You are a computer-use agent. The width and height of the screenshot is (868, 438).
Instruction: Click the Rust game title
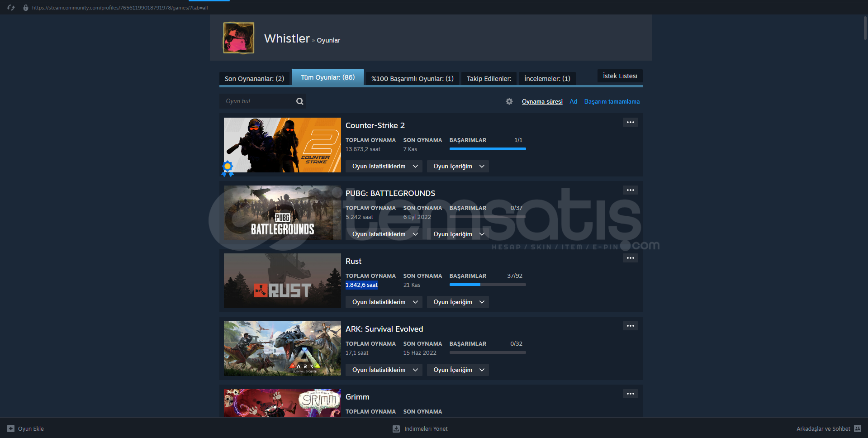353,261
